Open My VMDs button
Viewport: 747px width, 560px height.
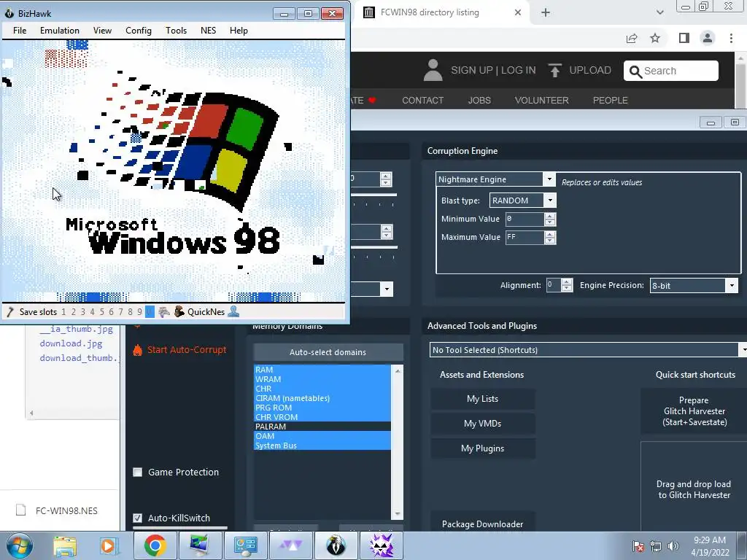(483, 424)
